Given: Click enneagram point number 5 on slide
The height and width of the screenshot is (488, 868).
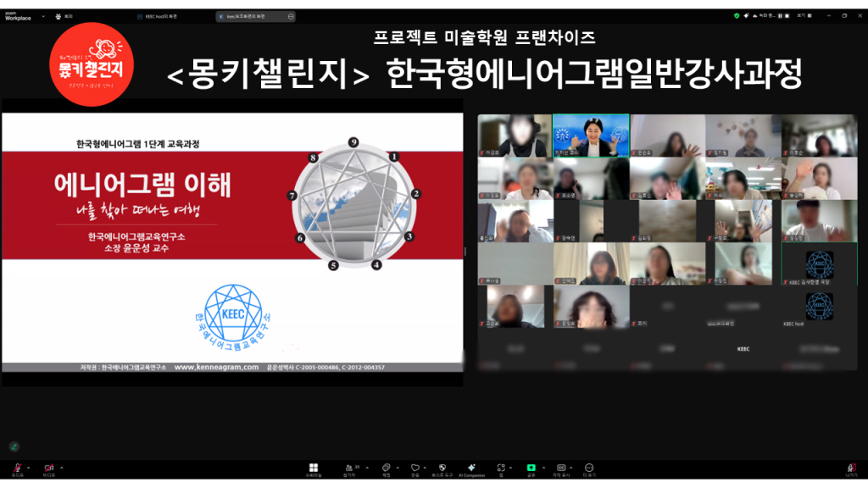Looking at the screenshot, I should point(333,265).
